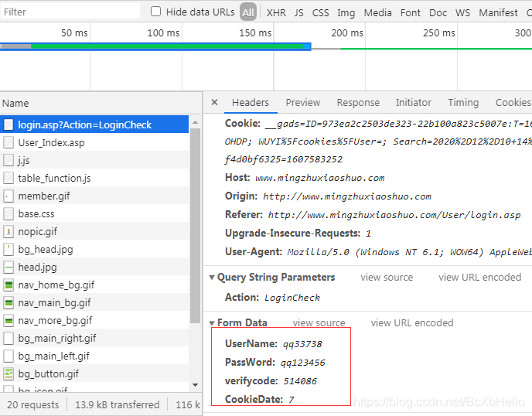Filter requests by CSS

(x=321, y=13)
